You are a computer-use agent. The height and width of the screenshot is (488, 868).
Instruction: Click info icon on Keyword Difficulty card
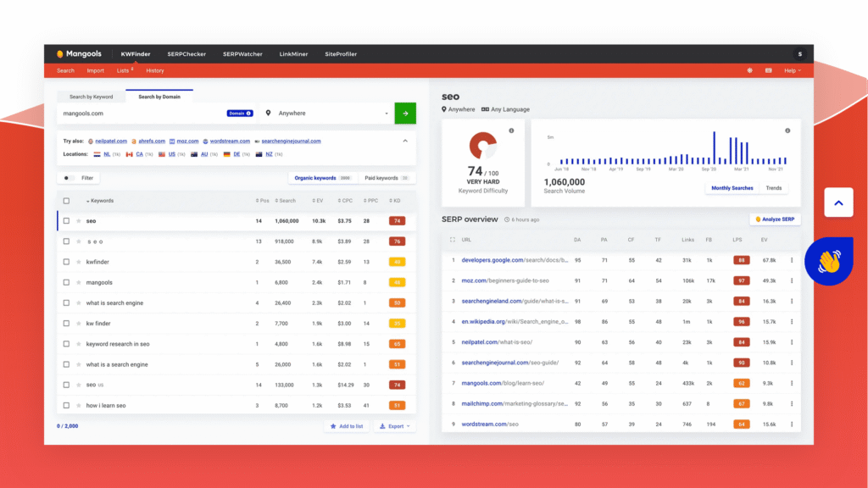pos(511,130)
